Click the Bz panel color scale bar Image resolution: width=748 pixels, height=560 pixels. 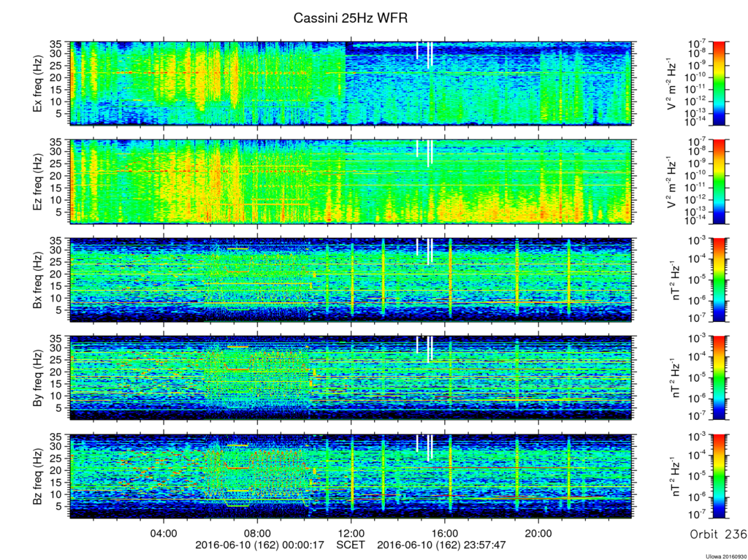(x=719, y=477)
